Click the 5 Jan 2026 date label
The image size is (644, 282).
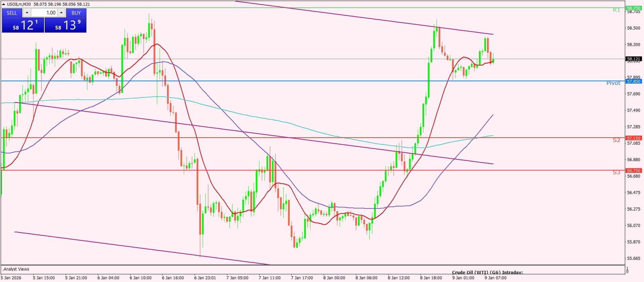point(11,278)
